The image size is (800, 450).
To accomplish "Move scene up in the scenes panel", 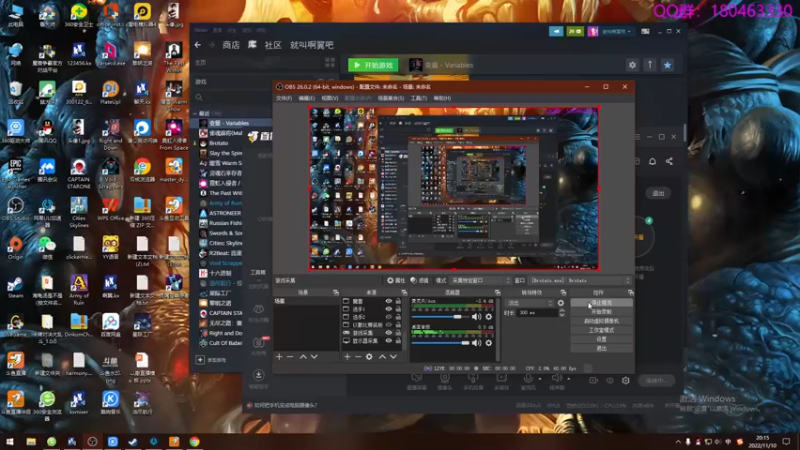I will (303, 357).
